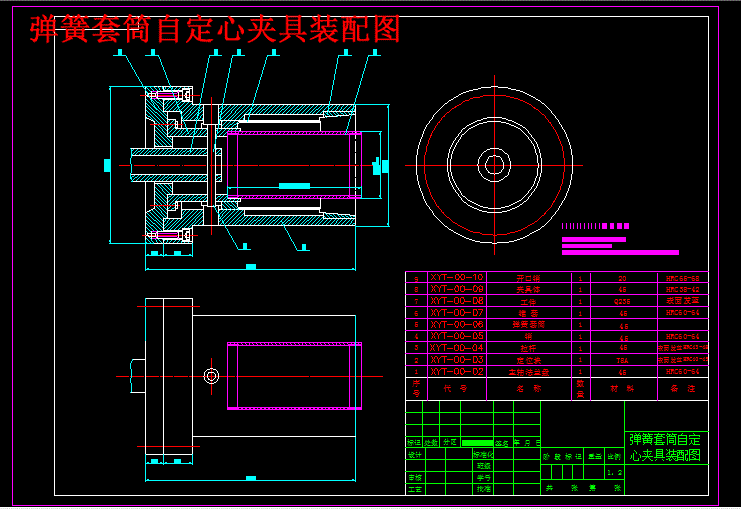This screenshot has width=741, height=509.
Task: Click the 备注 column header
Action: (682, 388)
